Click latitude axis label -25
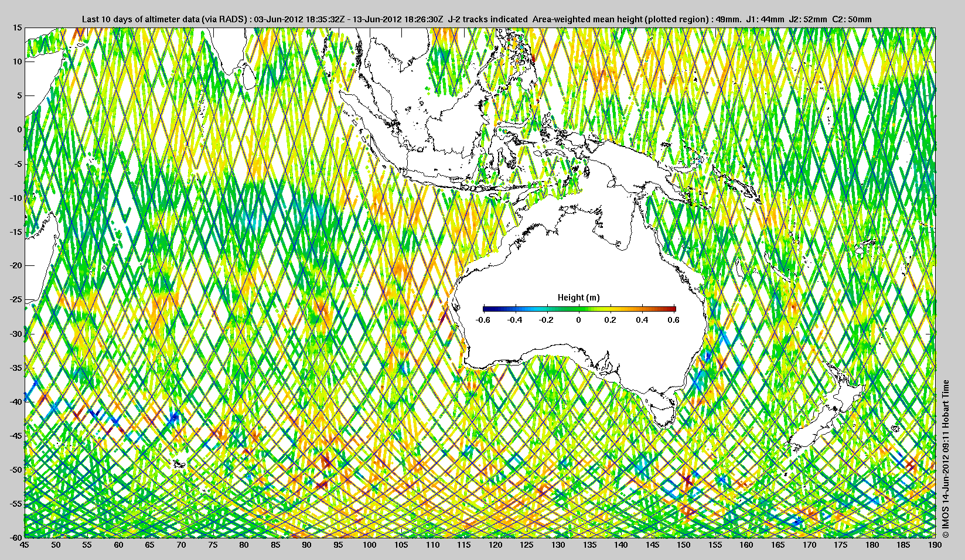The image size is (965, 560). pyautogui.click(x=16, y=300)
